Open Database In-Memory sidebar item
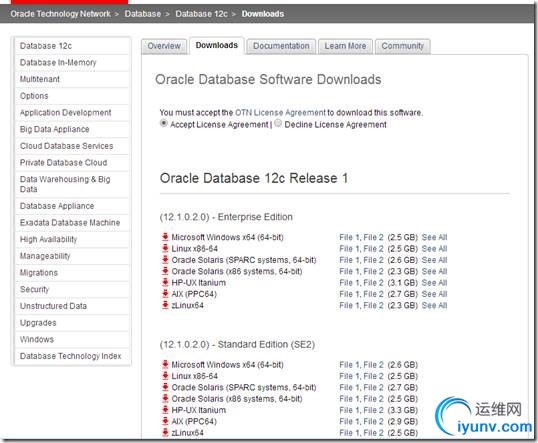The width and height of the screenshot is (538, 443). point(72,63)
